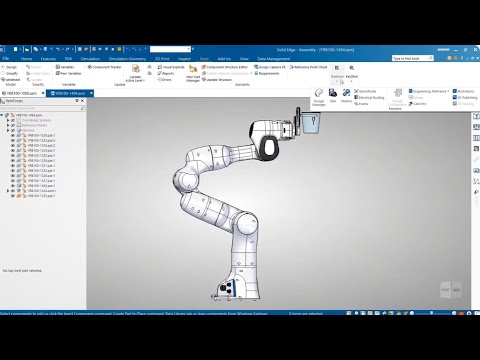Viewport: 480px width, 360px height.
Task: Click the help question mark icon
Action: (x=462, y=58)
